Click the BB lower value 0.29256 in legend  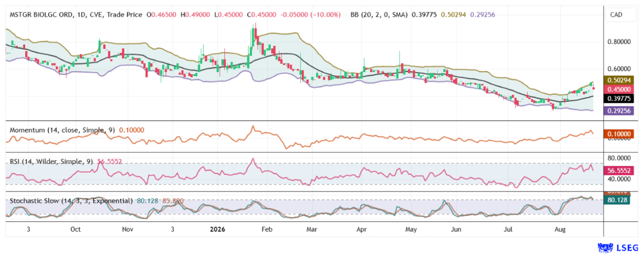click(x=482, y=15)
